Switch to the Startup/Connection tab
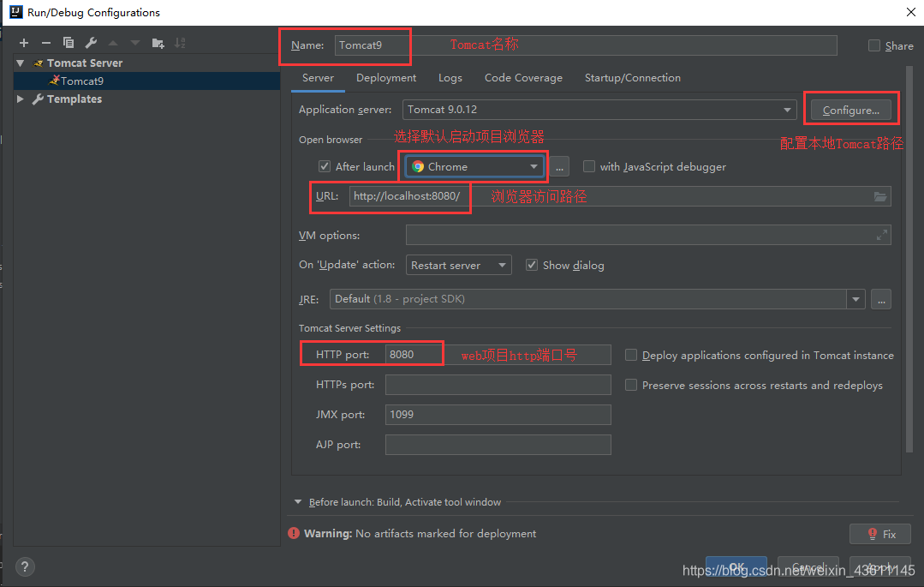Viewport: 924px width, 587px height. (x=632, y=78)
